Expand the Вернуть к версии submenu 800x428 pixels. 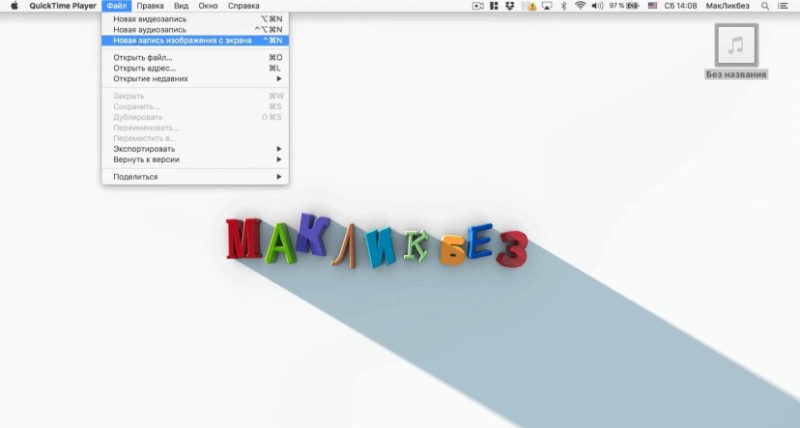click(x=195, y=159)
